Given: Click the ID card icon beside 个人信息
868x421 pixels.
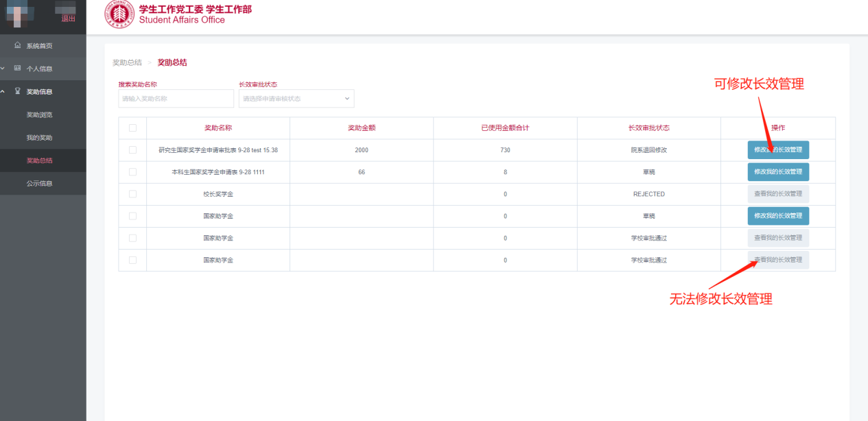Looking at the screenshot, I should click(18, 69).
